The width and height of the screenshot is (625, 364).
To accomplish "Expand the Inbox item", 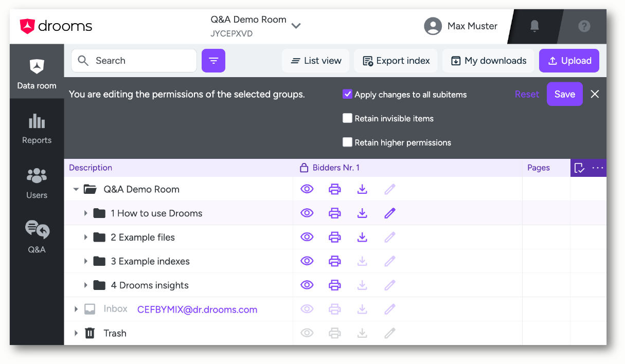I will [x=76, y=309].
